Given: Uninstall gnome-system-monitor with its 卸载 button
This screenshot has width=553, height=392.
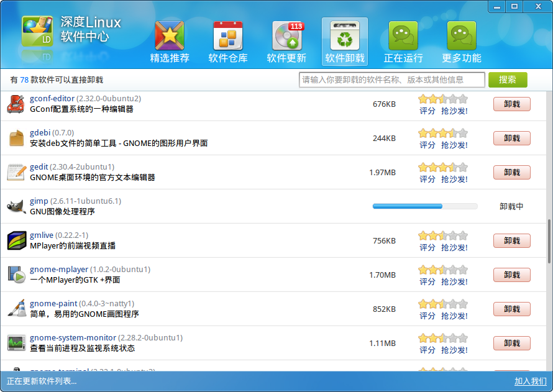Looking at the screenshot, I should (x=512, y=344).
